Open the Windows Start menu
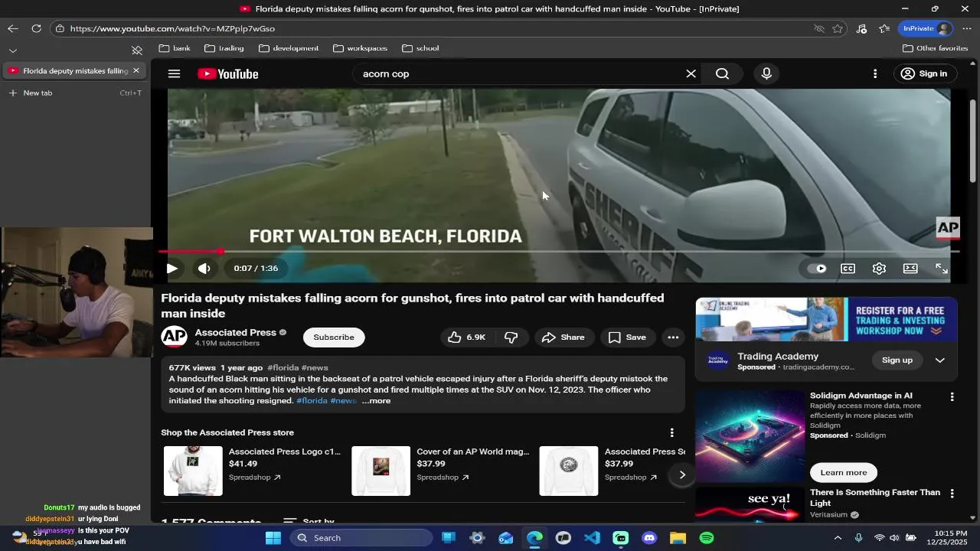980x551 pixels. (x=273, y=538)
